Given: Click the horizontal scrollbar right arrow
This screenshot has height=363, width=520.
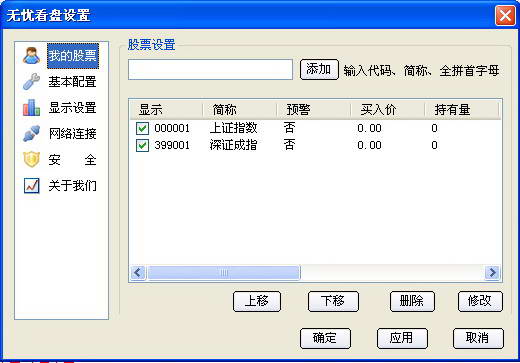Looking at the screenshot, I should (x=492, y=273).
